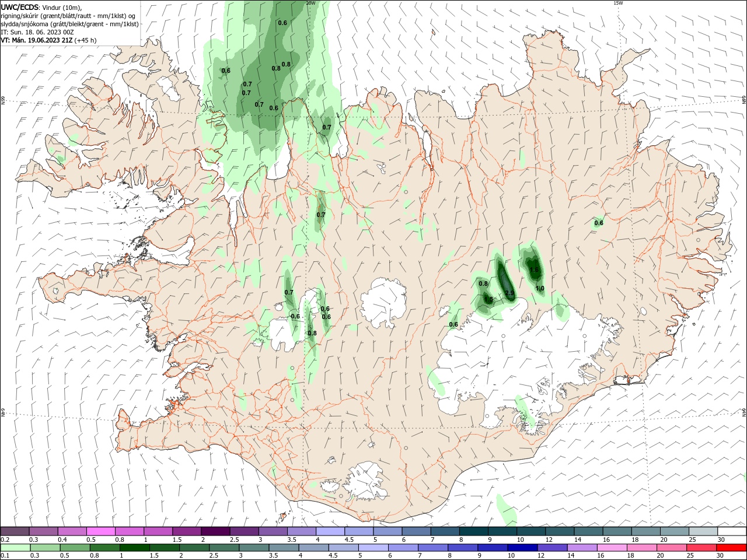747x560 pixels.
Task: Click the red swatch above bottom-row 30
Action: click(x=731, y=548)
